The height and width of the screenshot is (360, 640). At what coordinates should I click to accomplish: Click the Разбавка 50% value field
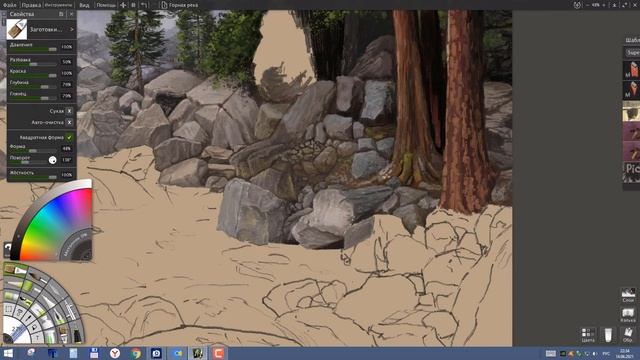click(67, 62)
